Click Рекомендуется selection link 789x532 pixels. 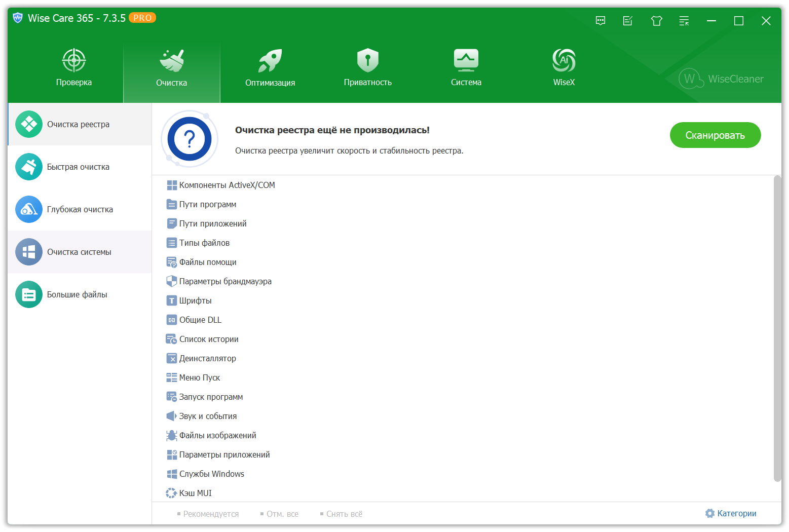click(210, 514)
